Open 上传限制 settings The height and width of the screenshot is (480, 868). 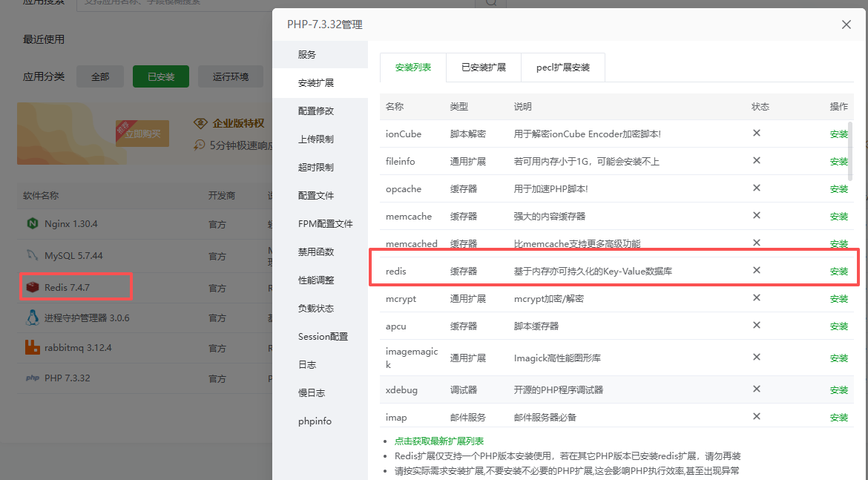coord(320,139)
